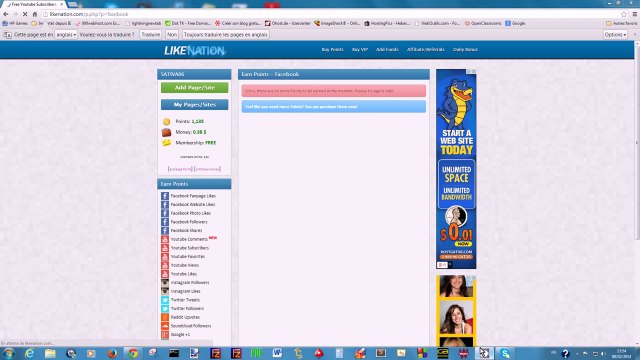Click the Facebook icon beside Facebook Fanpage Likes

tap(164, 196)
